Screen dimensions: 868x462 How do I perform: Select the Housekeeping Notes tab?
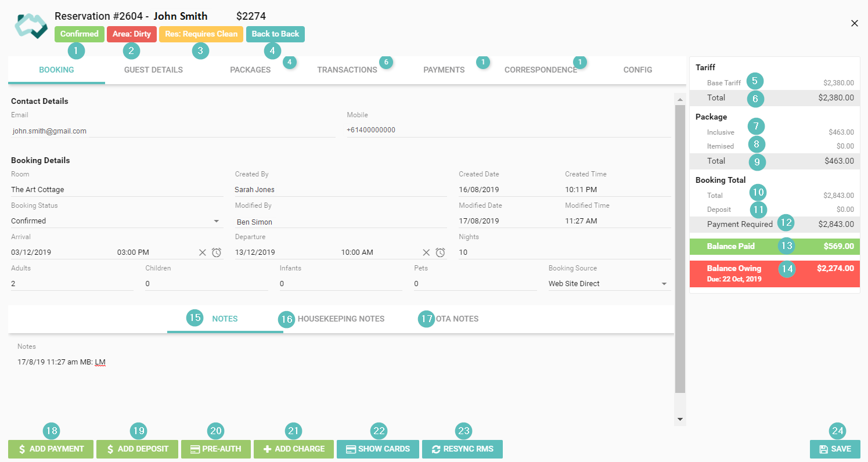pos(341,319)
